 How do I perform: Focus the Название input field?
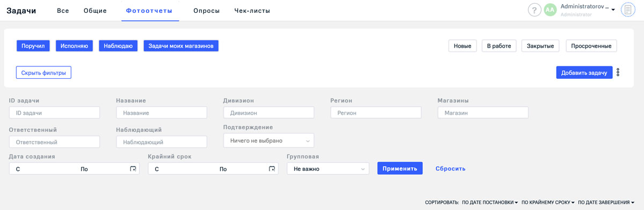(162, 112)
